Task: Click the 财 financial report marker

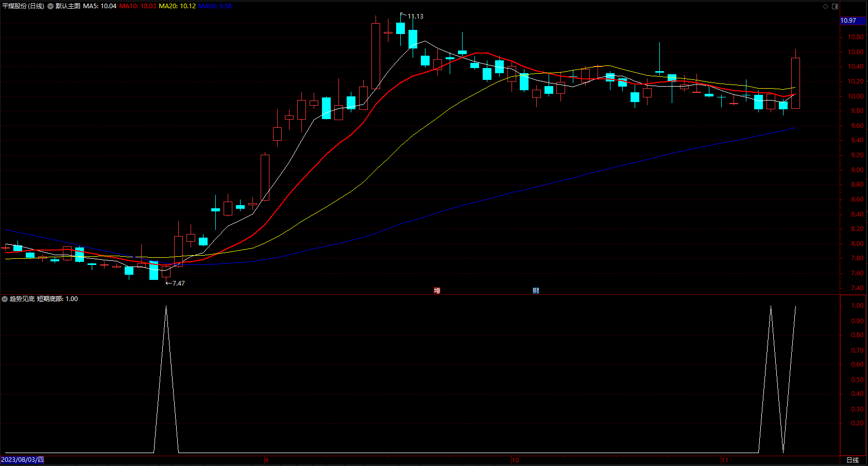Action: (x=536, y=291)
